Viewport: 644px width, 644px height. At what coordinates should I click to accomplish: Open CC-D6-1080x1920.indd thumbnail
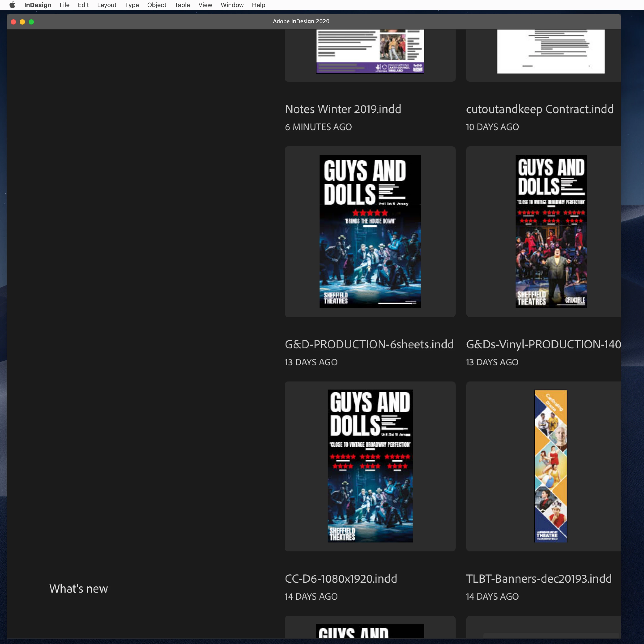pyautogui.click(x=370, y=466)
